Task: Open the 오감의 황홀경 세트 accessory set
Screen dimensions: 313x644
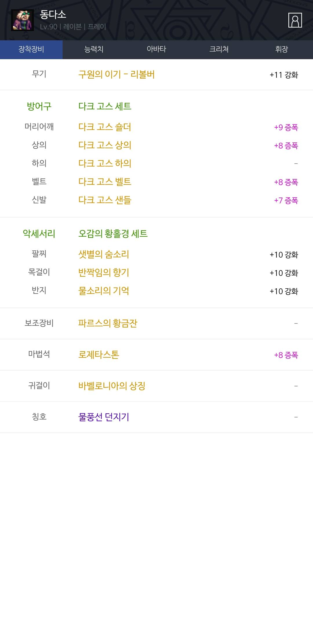Action: tap(113, 234)
